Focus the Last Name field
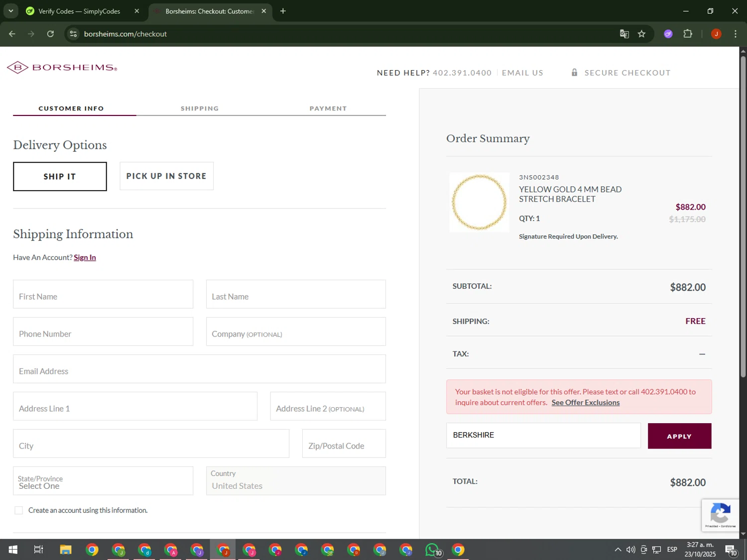The image size is (747, 560). coord(296,294)
